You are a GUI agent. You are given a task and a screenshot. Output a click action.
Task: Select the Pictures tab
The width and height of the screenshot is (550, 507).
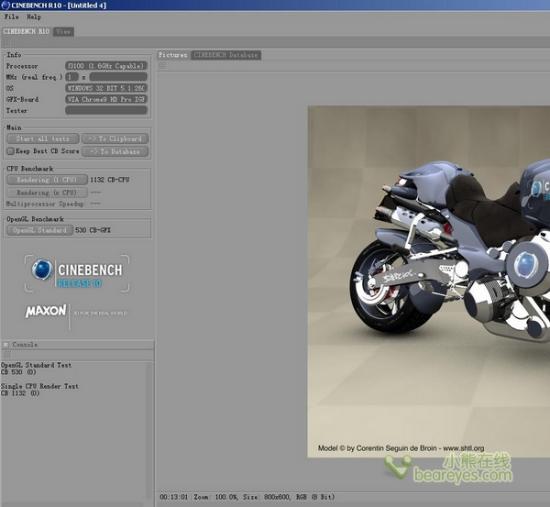coord(173,55)
